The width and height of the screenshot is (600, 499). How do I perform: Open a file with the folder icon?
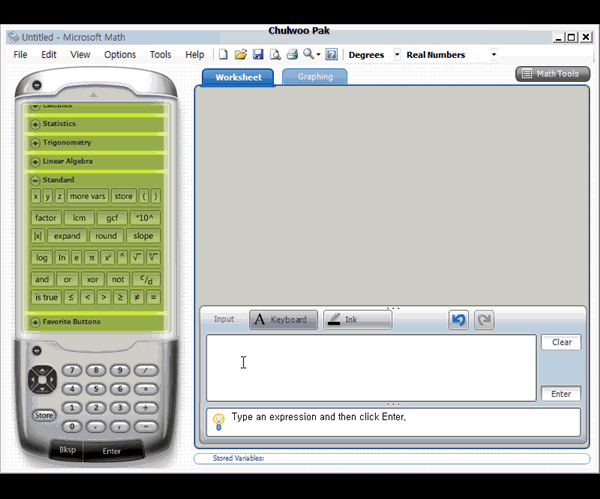tap(241, 54)
